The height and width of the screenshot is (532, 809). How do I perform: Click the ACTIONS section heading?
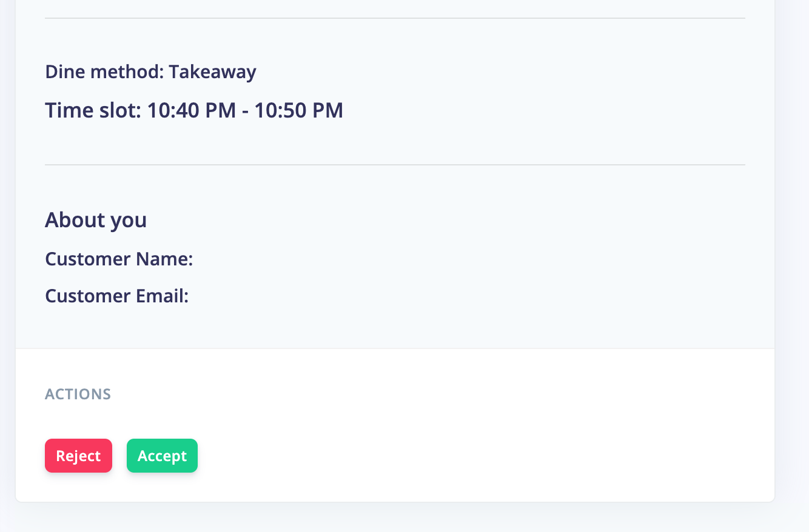(78, 394)
